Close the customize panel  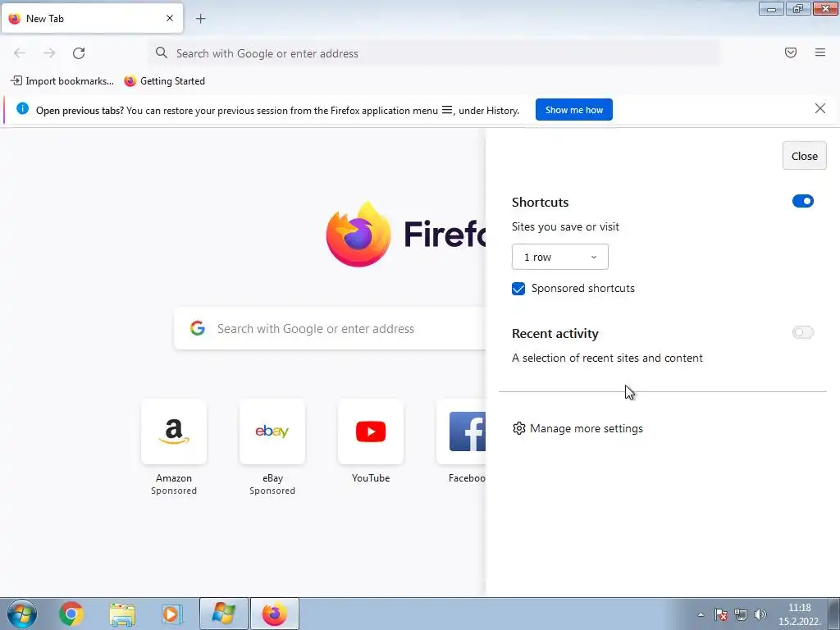pyautogui.click(x=804, y=156)
